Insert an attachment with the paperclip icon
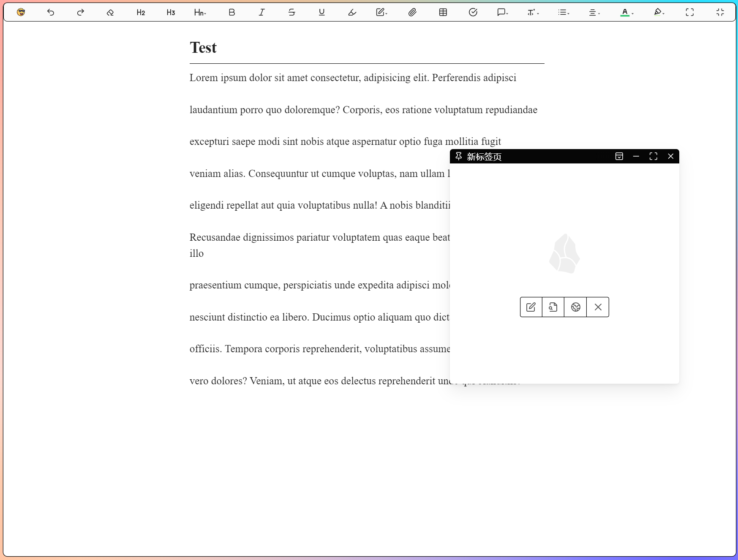This screenshot has height=560, width=738. pyautogui.click(x=412, y=12)
